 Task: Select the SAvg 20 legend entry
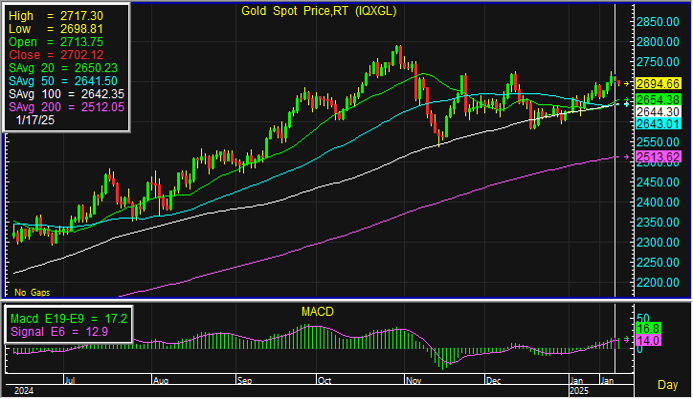63,68
